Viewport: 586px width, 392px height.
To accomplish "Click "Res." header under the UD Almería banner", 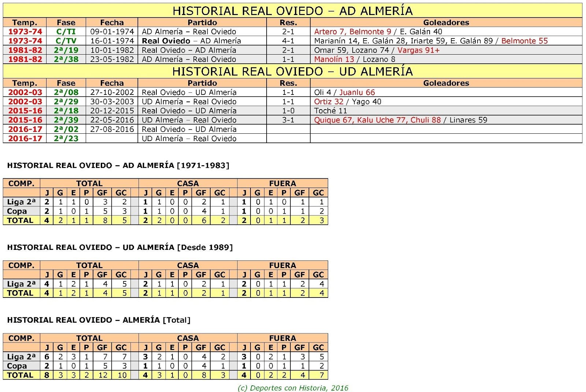I will point(288,83).
